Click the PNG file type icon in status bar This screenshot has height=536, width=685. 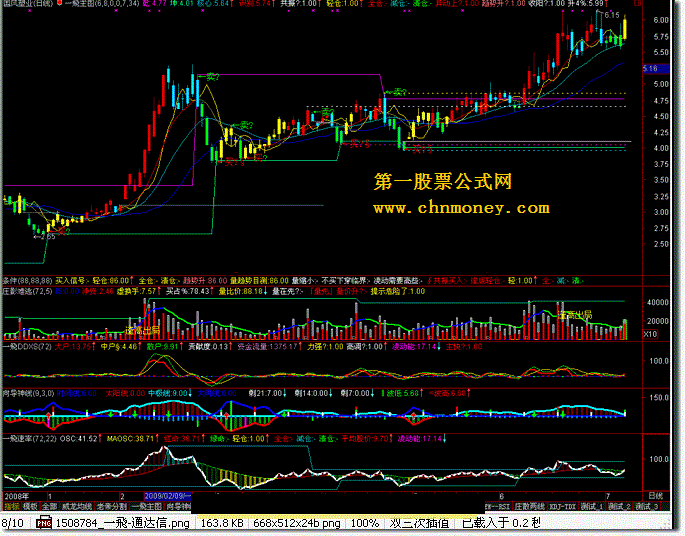(x=44, y=523)
